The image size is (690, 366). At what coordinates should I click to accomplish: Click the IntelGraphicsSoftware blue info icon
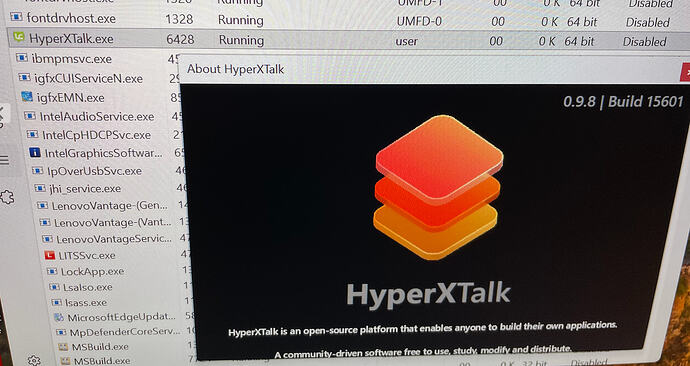point(35,153)
